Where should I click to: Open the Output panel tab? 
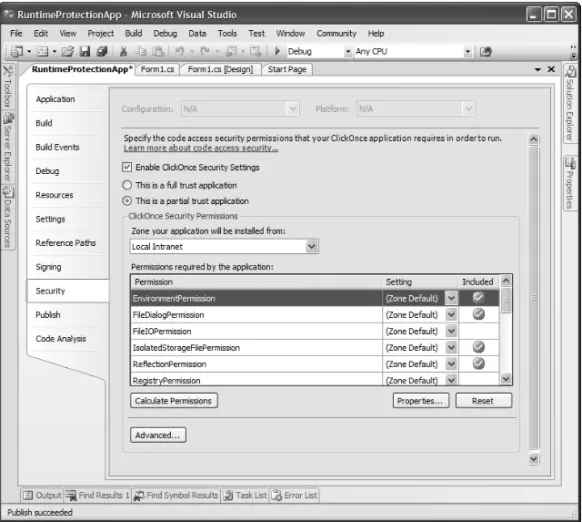[42, 495]
